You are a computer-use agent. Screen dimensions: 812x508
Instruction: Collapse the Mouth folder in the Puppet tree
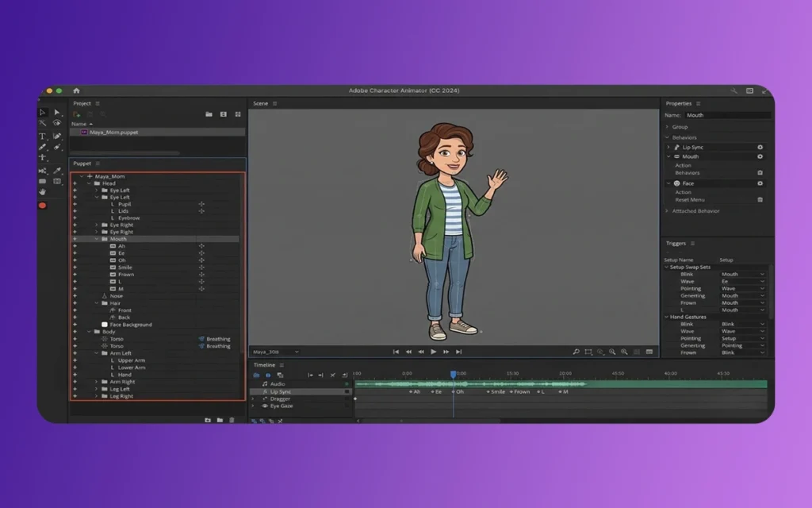point(97,239)
